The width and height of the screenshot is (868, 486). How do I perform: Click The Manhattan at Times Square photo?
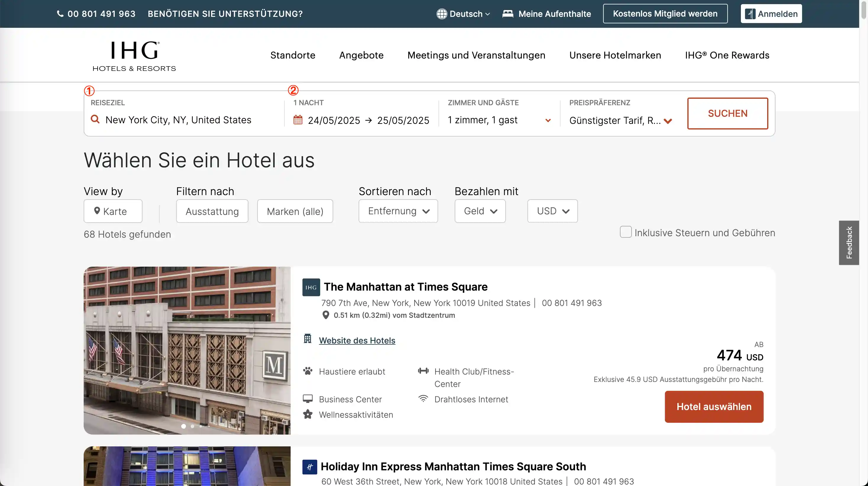[x=187, y=351]
